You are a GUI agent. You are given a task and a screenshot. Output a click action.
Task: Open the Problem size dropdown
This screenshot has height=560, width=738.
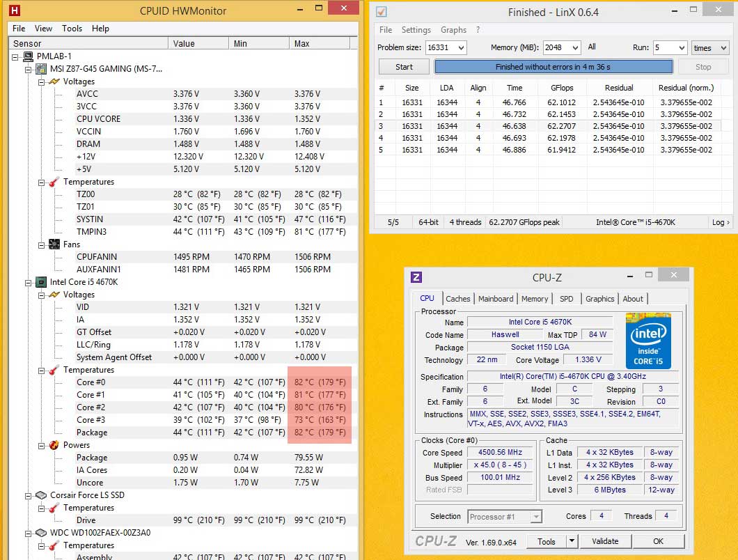[460, 48]
